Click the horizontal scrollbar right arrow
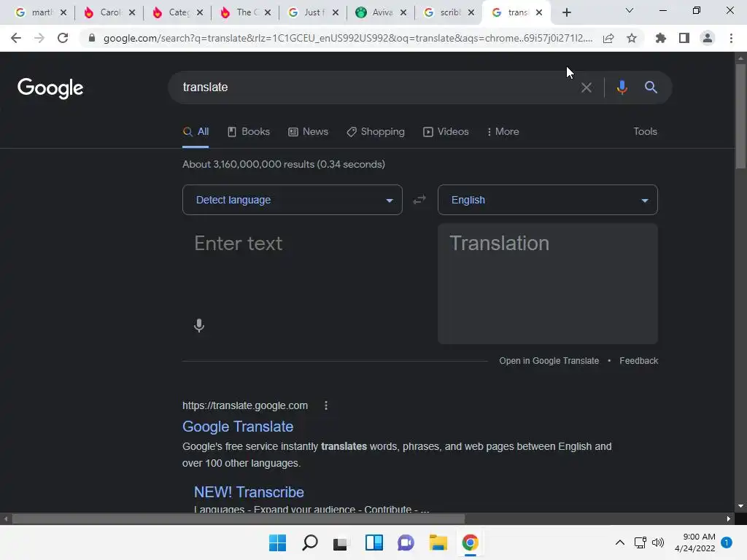 pos(729,519)
